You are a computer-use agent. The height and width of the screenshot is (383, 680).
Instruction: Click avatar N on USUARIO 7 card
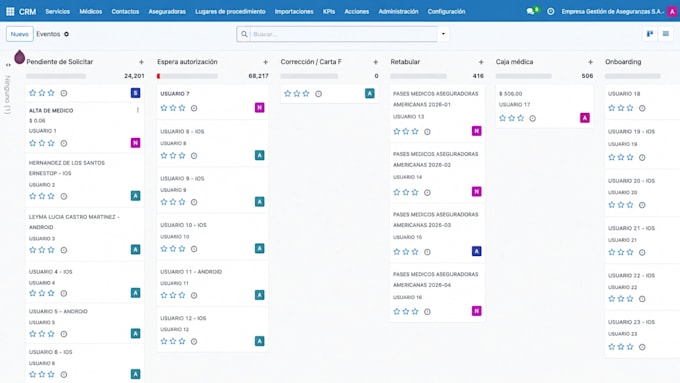point(259,108)
